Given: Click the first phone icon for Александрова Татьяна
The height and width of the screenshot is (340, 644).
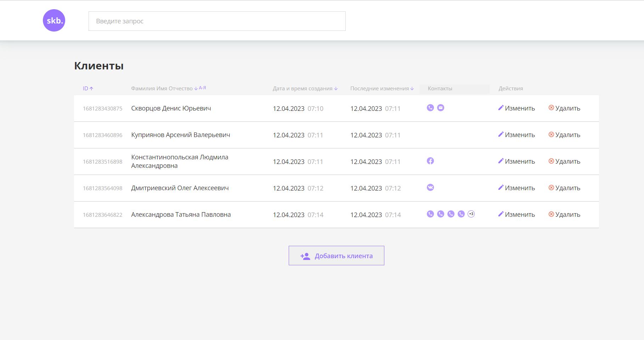Looking at the screenshot, I should 430,214.
